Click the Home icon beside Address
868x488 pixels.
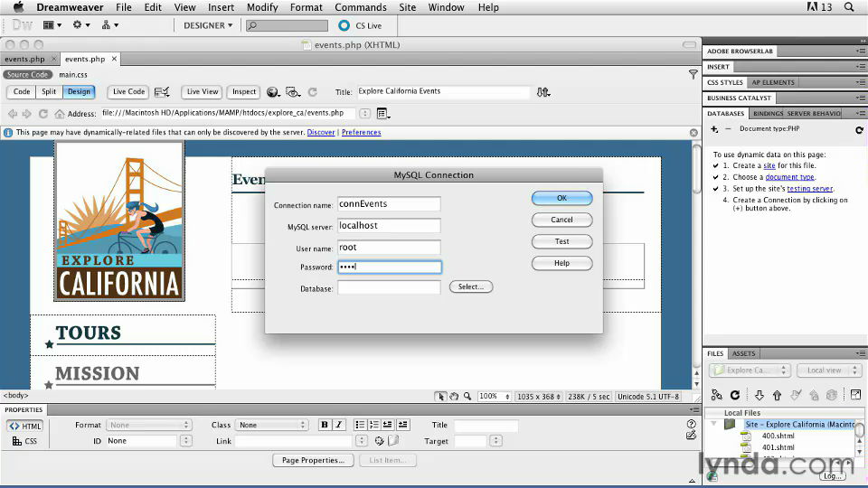tap(60, 114)
